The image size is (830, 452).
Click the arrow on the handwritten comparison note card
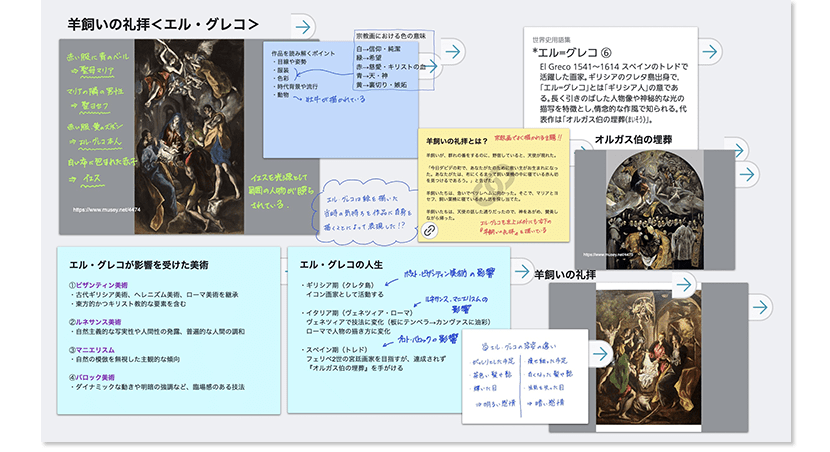click(600, 354)
